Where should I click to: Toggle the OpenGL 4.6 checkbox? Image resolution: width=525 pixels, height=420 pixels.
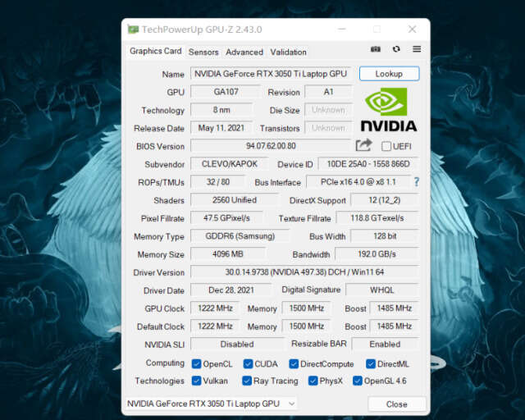click(358, 381)
